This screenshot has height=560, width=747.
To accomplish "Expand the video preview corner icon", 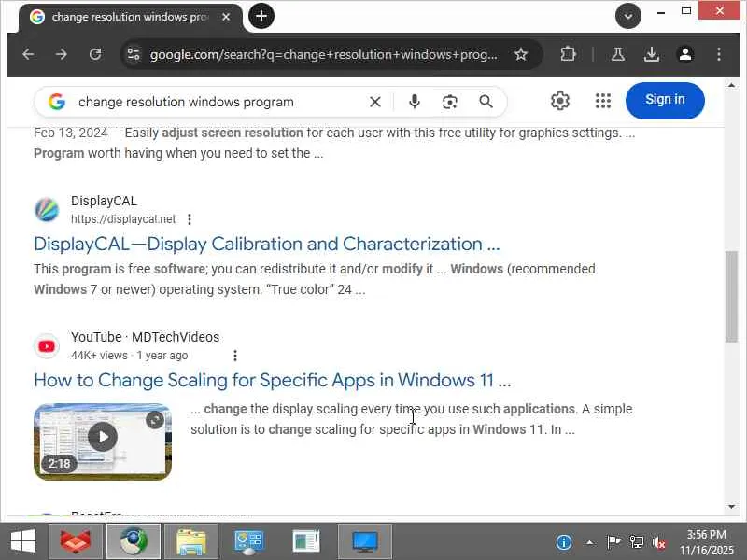I will tap(155, 420).
